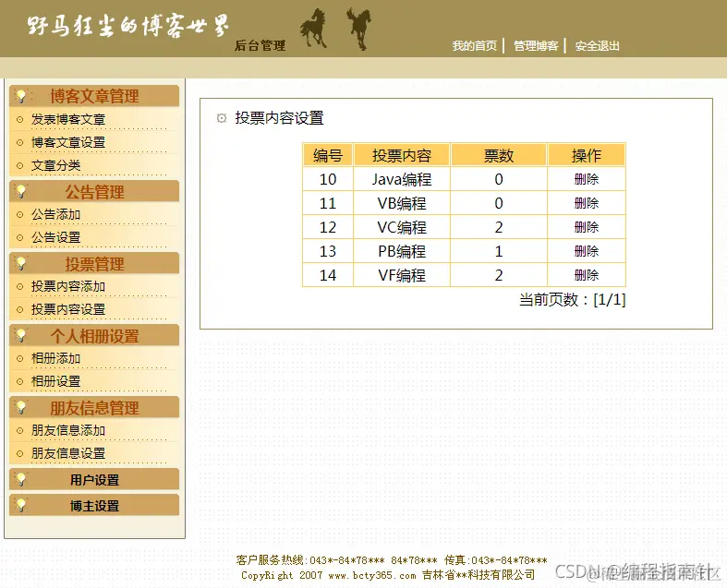Select the Java编程 cell
Image resolution: width=727 pixels, height=588 pixels.
[x=402, y=179]
